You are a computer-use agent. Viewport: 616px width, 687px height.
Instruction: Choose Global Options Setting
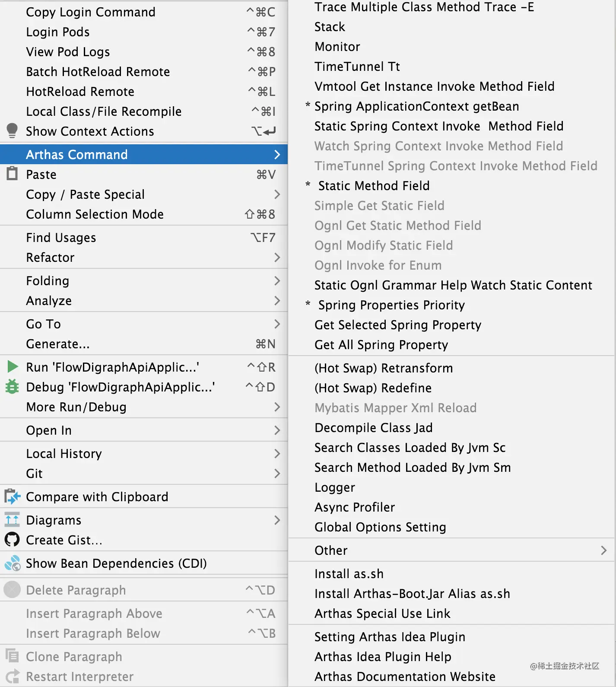[451, 527]
